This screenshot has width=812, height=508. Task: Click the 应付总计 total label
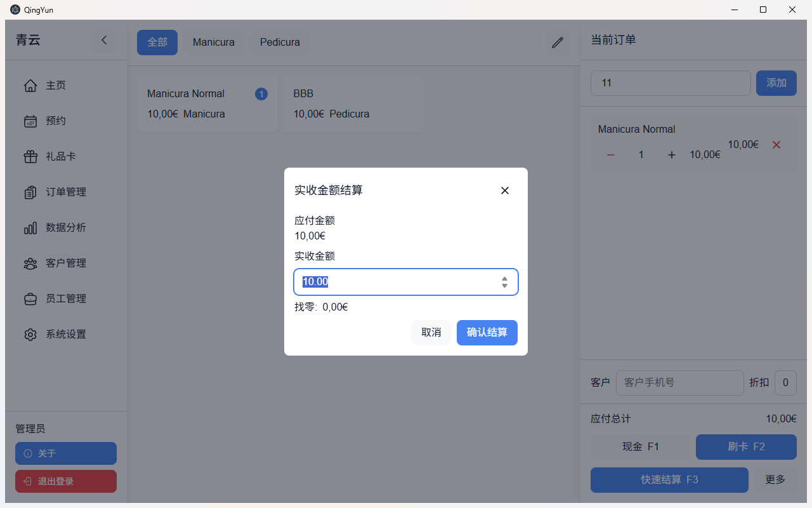(x=611, y=419)
